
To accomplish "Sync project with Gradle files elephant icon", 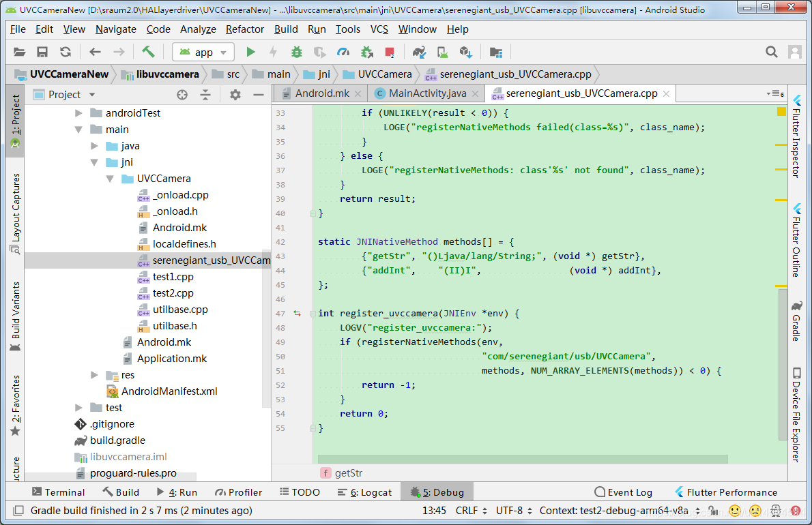I will (419, 52).
